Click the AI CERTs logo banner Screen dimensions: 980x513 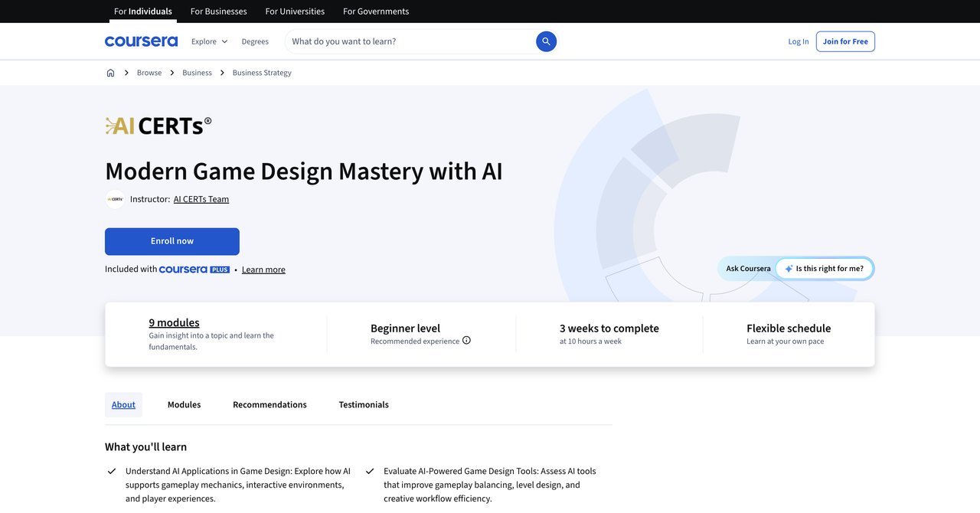(x=158, y=126)
